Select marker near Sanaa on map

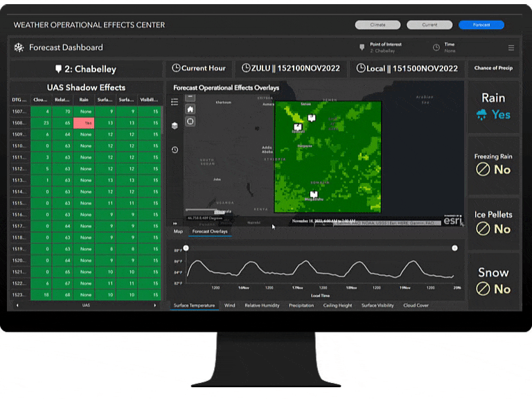tap(312, 118)
